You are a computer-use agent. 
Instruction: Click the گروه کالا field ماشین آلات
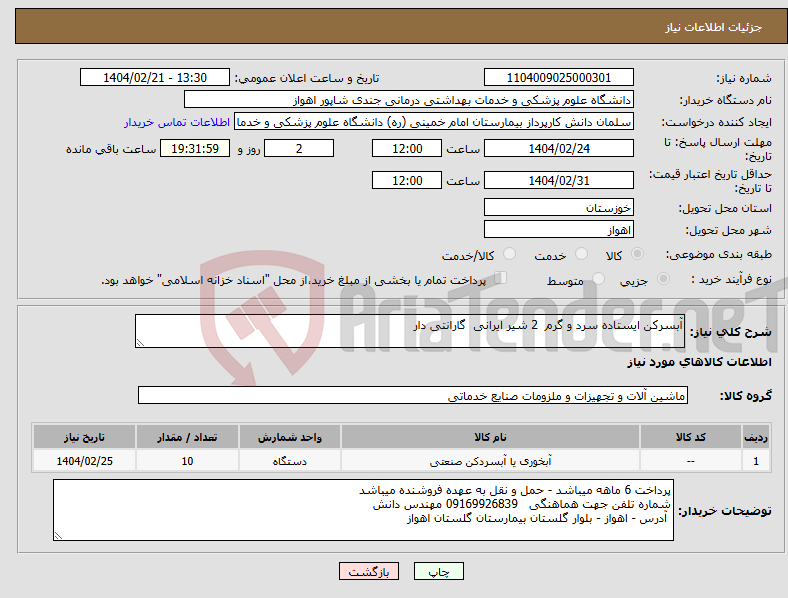tap(413, 395)
